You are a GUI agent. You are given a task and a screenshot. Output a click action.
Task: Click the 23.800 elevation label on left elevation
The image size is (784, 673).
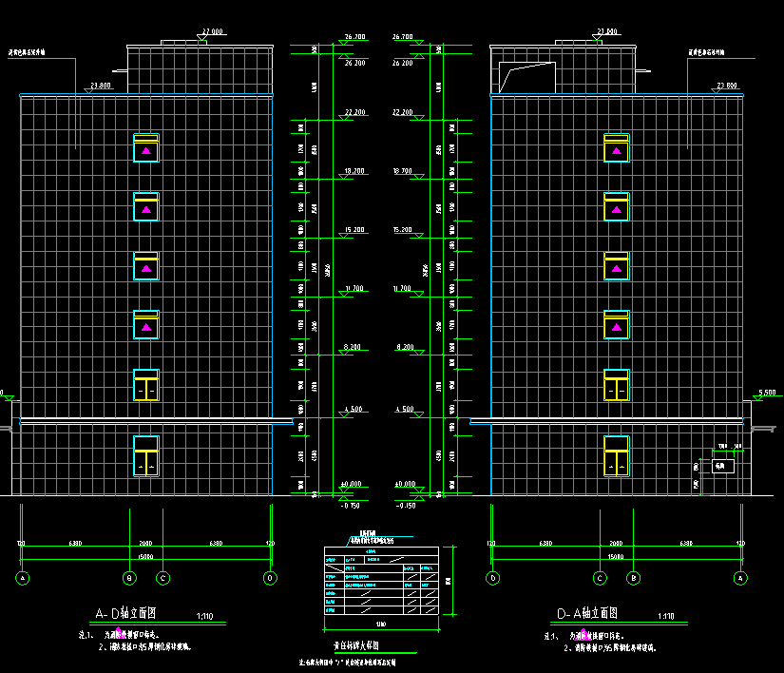(x=100, y=86)
